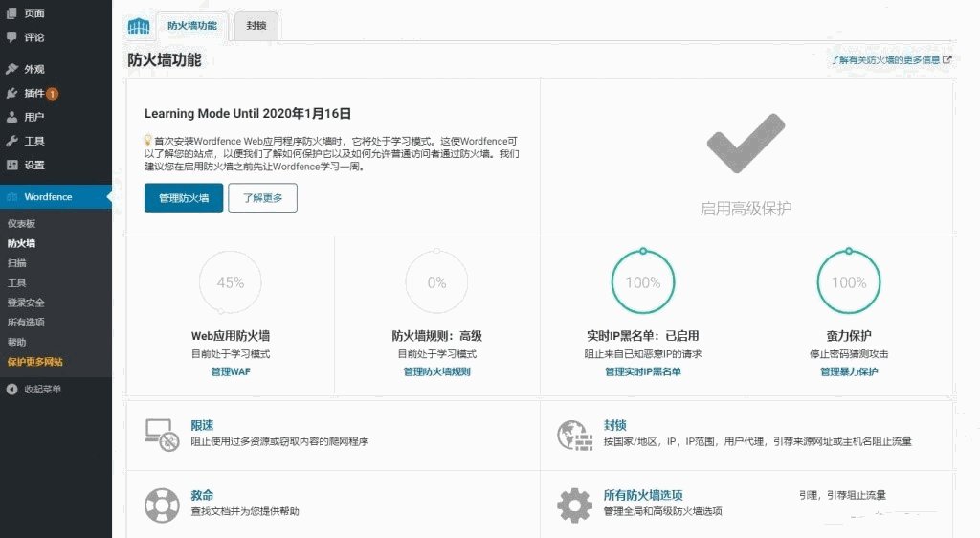Switch to the 封锁 tab
The height and width of the screenshot is (538, 980).
point(256,26)
